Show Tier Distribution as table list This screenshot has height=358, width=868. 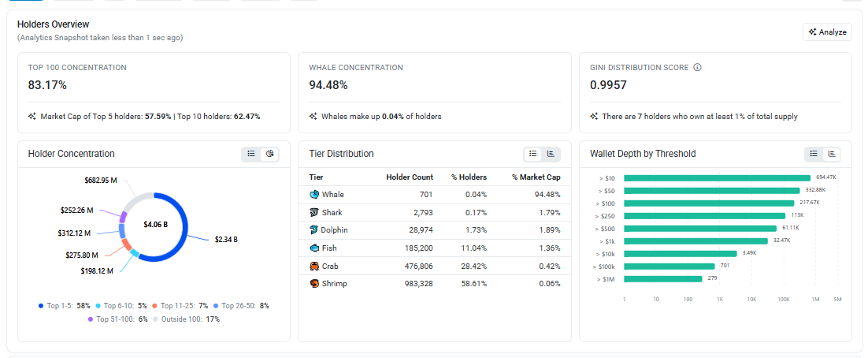click(532, 154)
